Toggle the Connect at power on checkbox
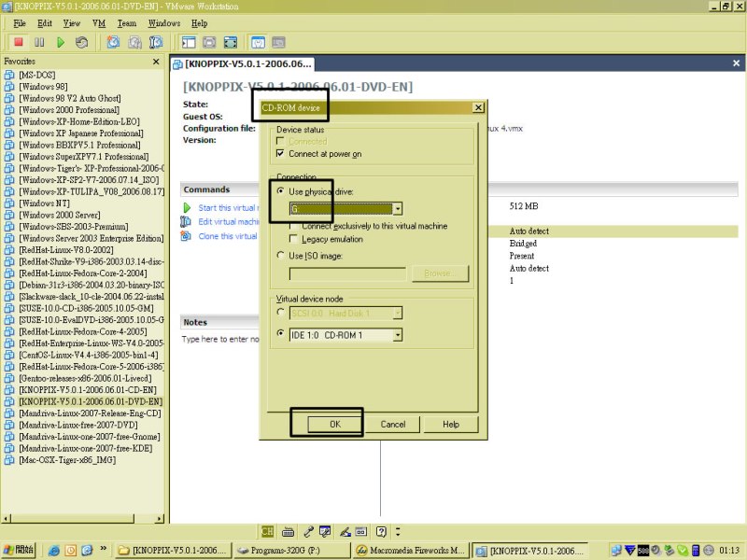Screen dimensions: 747x560 pos(280,153)
